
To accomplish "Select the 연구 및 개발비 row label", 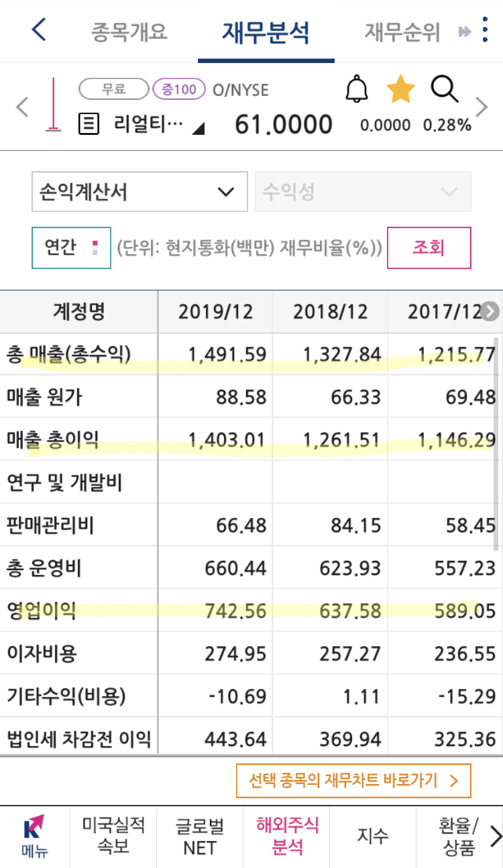I will point(64,482).
